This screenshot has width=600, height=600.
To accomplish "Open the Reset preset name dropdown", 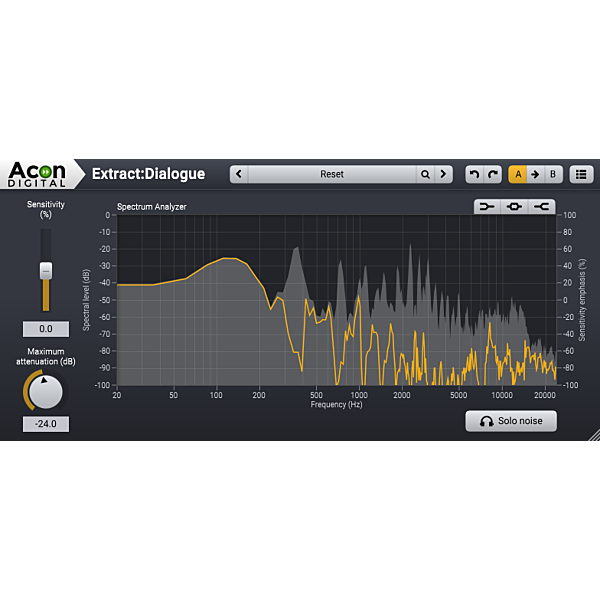I will 332,174.
